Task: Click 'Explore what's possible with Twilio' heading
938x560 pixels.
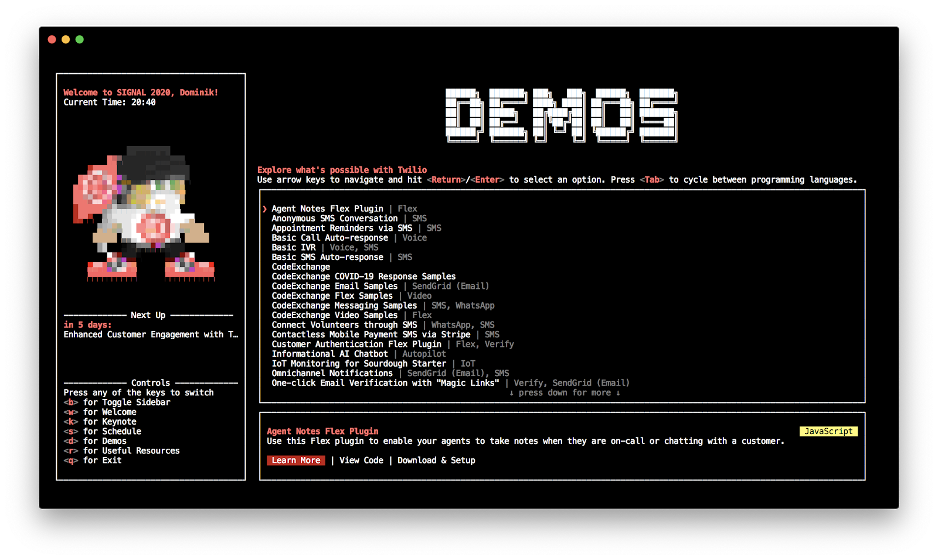Action: pos(342,170)
